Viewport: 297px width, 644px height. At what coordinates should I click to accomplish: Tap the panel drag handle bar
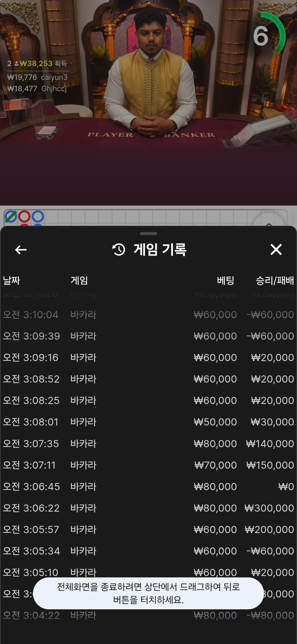coord(148,234)
